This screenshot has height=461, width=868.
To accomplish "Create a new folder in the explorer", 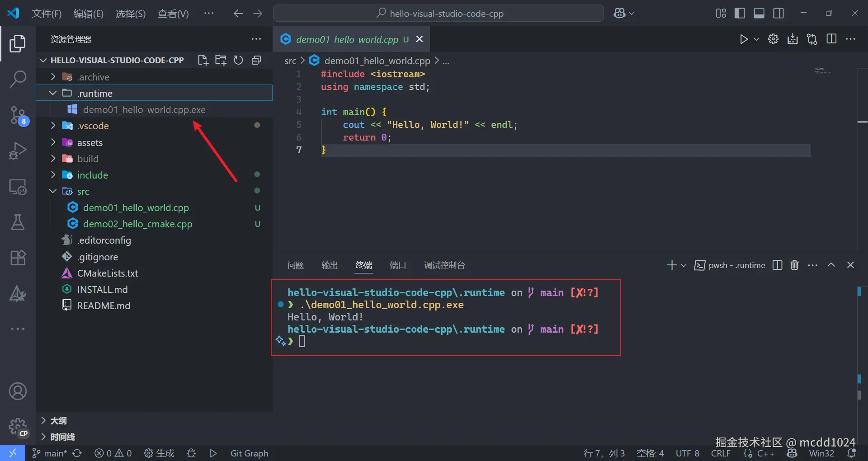I will point(221,60).
